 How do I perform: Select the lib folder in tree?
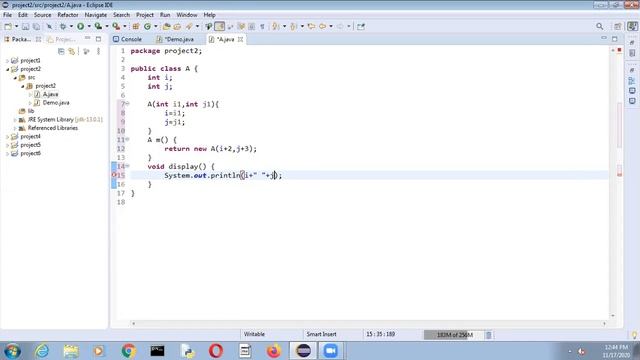coord(27,111)
